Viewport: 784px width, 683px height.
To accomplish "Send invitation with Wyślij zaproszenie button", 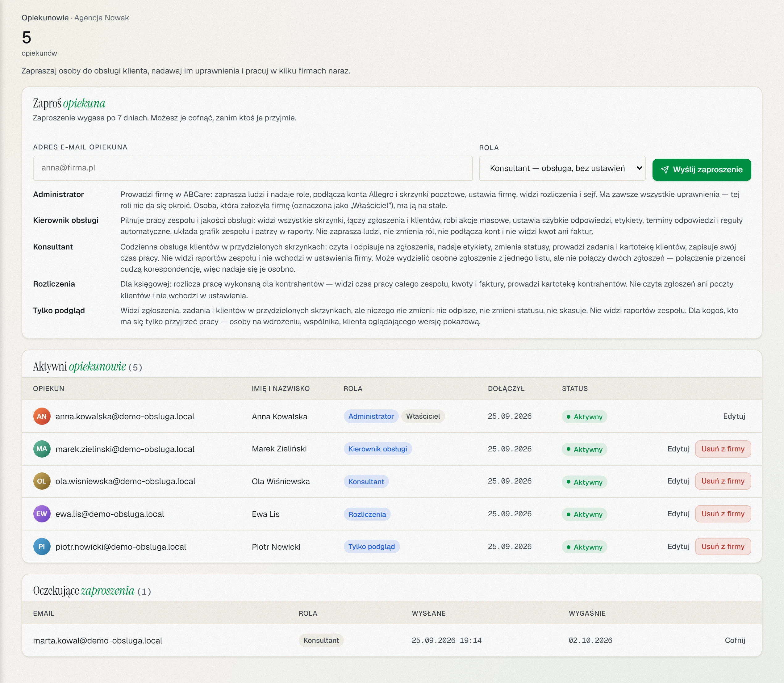I will (x=701, y=170).
